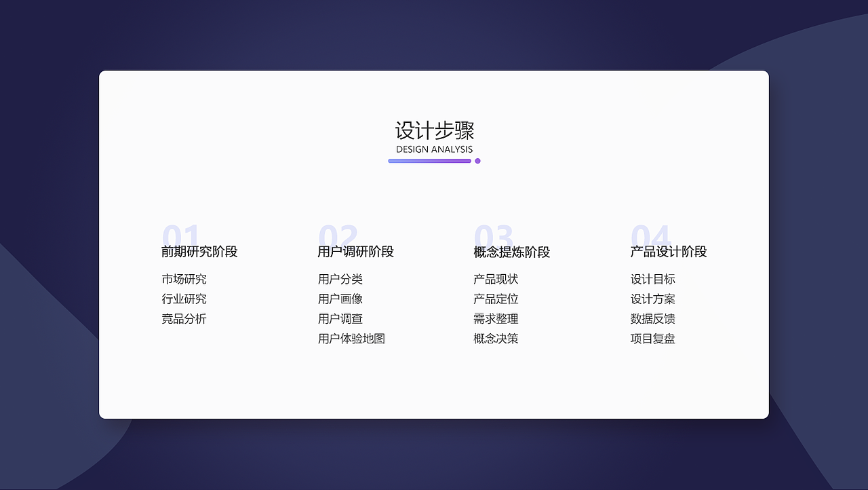Click the 用户画像 text entry
This screenshot has height=490, width=868.
coord(340,299)
